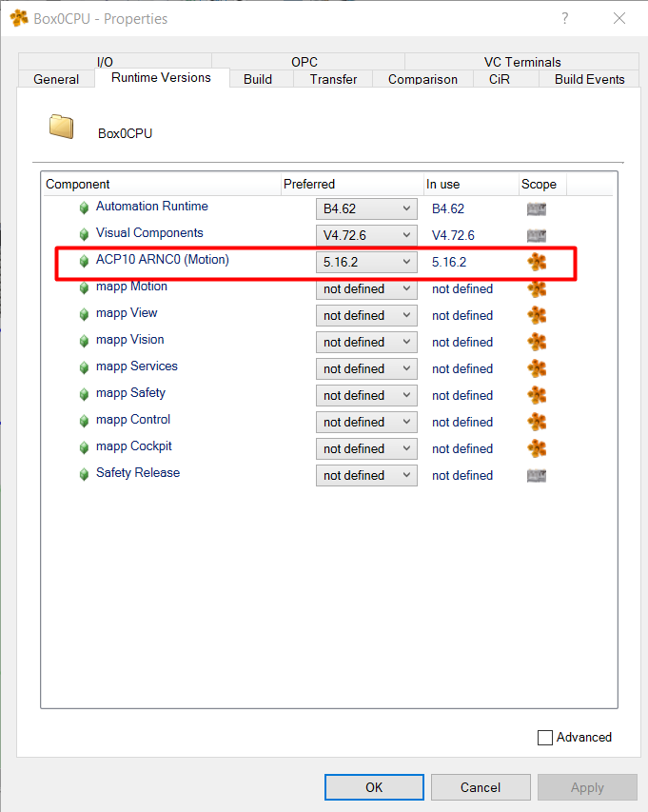This screenshot has height=812, width=648.
Task: Click the Apply button
Action: point(587,787)
